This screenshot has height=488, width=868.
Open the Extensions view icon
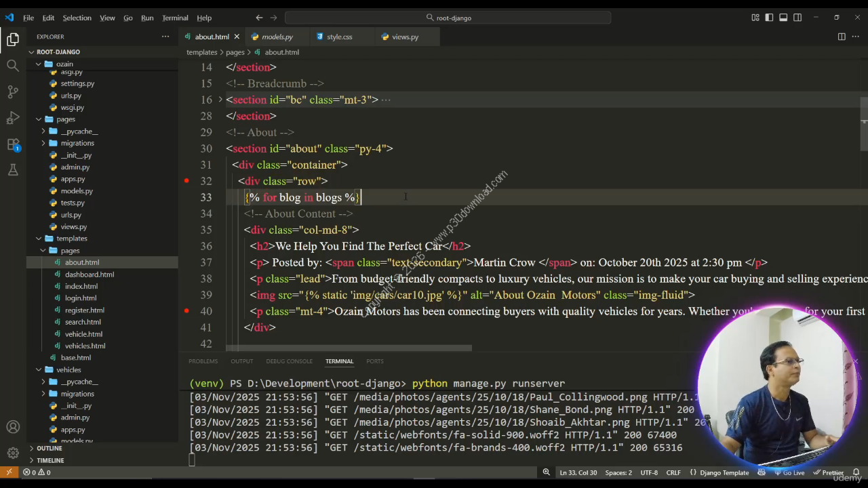13,144
